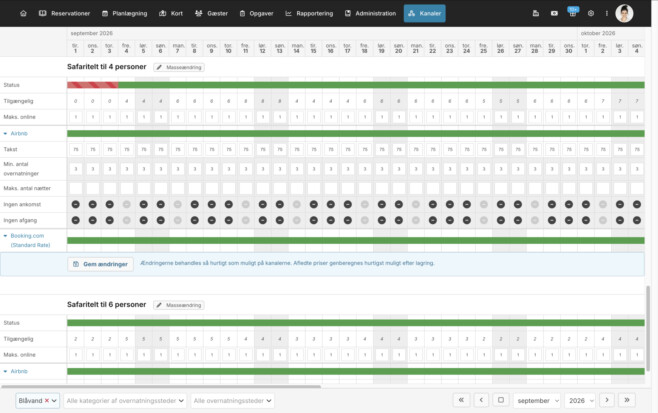The height and width of the screenshot is (413, 658).
Task: Go to next period with single-right arrow
Action: [x=607, y=400]
